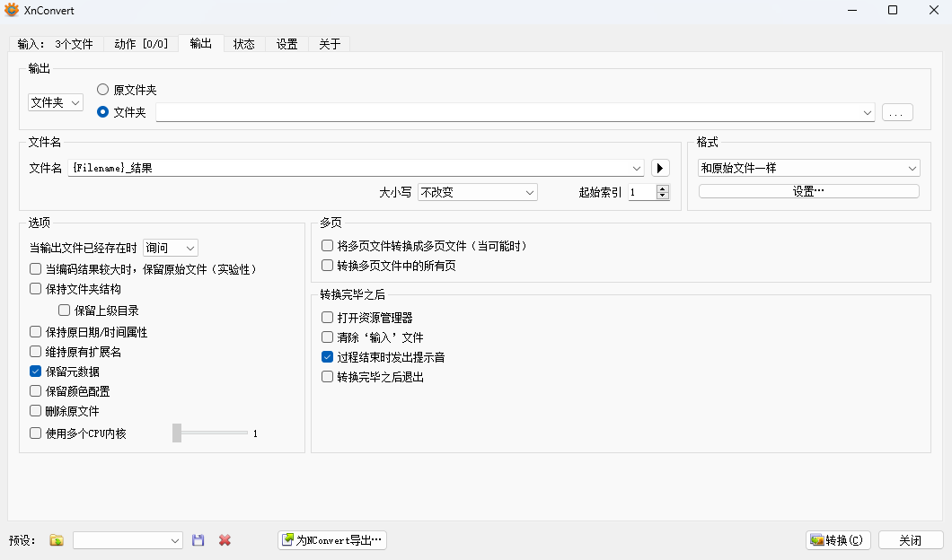952x560 pixels.
Task: Click the 为NConvert导出 button
Action: point(332,540)
